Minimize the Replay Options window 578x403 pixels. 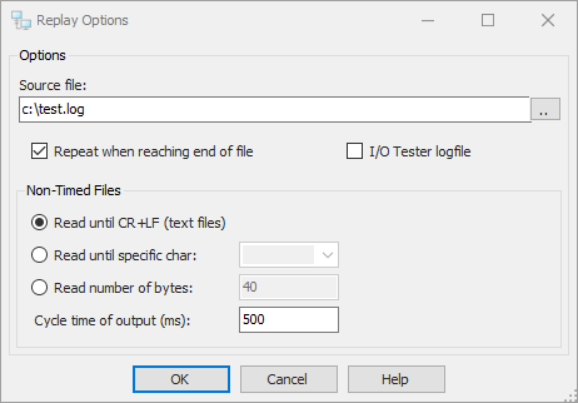pos(428,20)
